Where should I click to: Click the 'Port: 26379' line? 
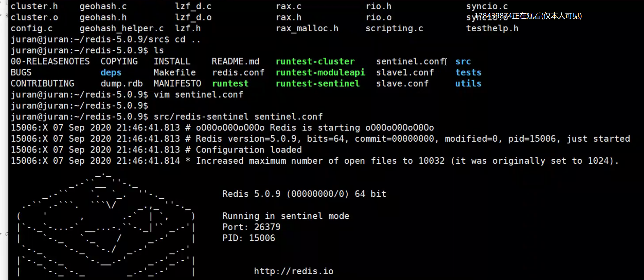point(252,227)
